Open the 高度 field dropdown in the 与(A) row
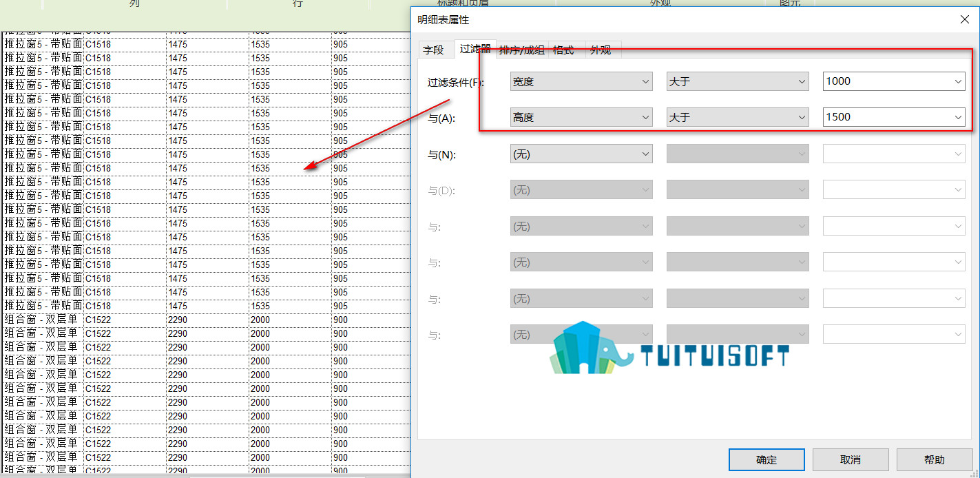 pos(581,117)
